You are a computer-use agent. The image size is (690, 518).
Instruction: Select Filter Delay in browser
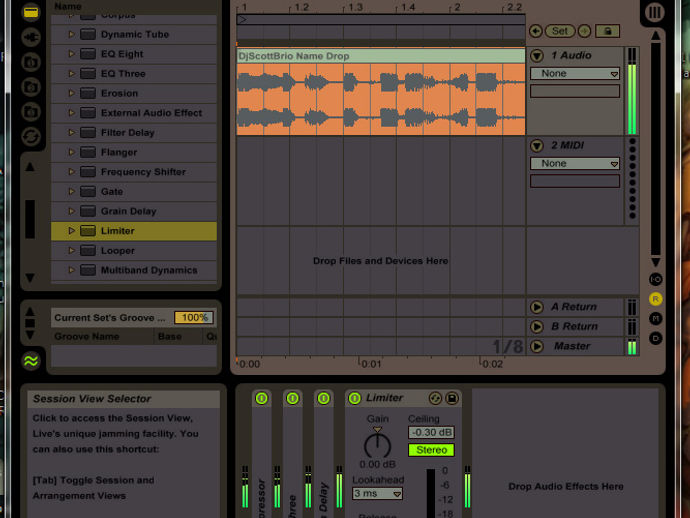click(x=134, y=132)
